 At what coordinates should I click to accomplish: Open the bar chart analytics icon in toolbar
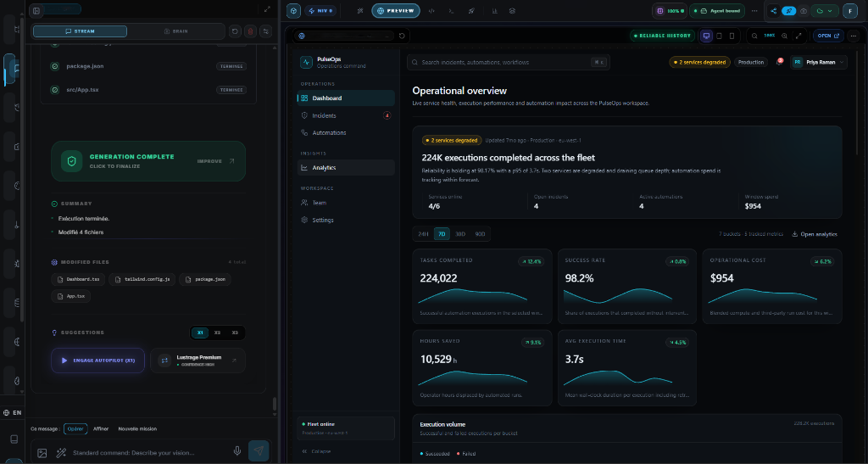click(494, 10)
